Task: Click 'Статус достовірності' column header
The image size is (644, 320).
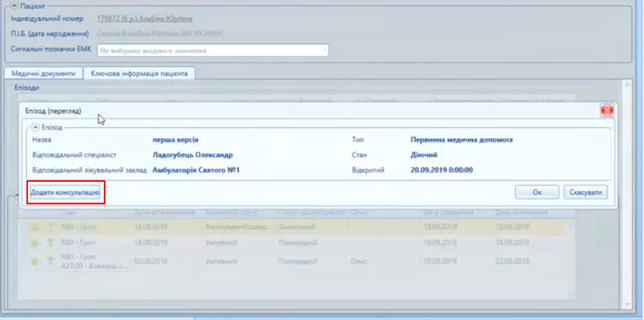Action: tap(311, 213)
